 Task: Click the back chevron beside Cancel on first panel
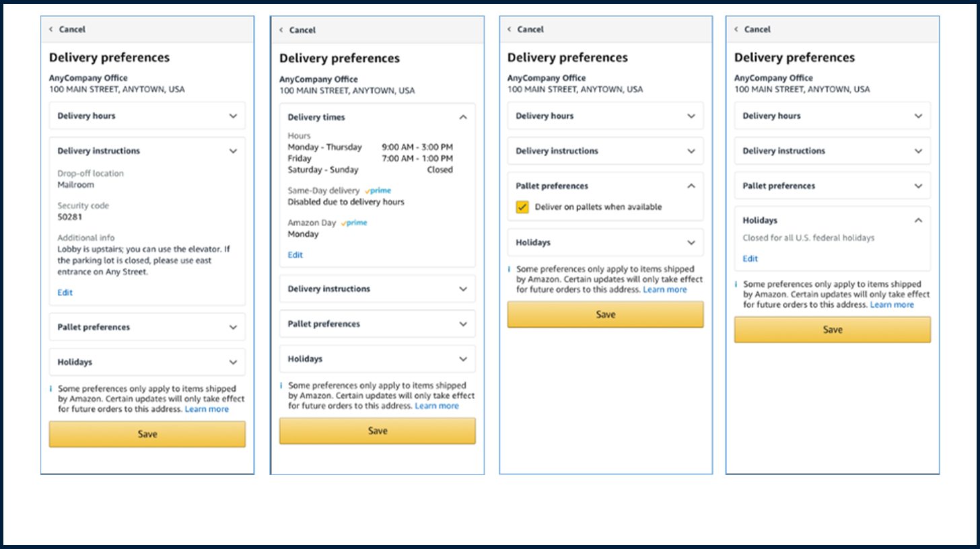pyautogui.click(x=50, y=29)
